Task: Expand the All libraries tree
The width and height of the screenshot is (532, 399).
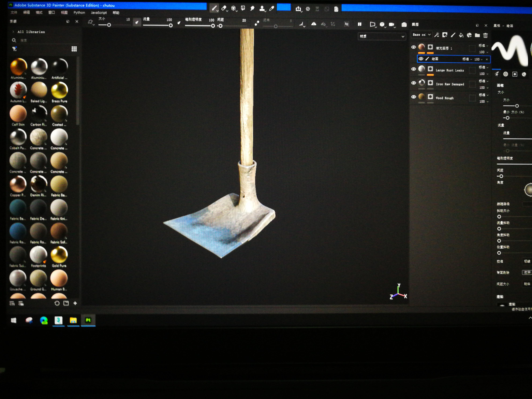Action: coord(13,32)
